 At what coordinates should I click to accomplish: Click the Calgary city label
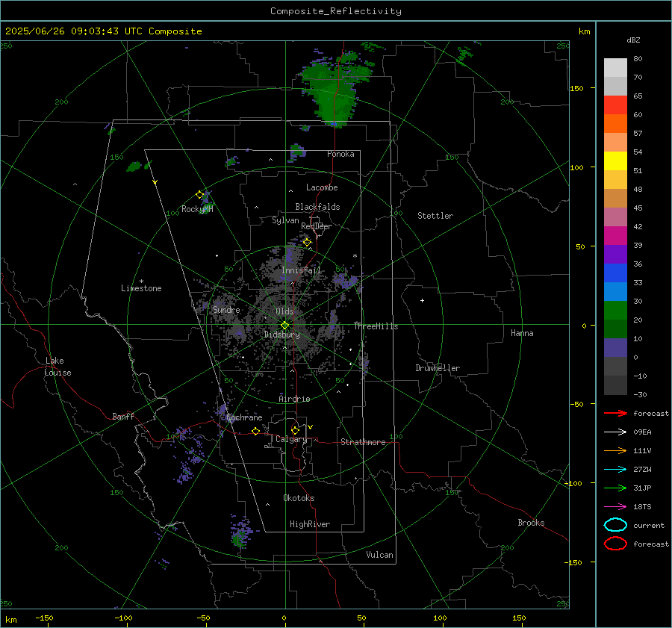coord(291,439)
